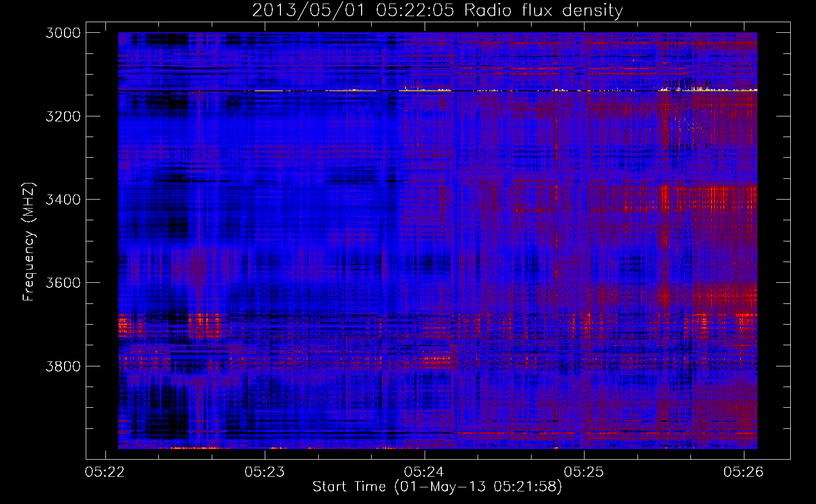Screen dimensions: 816x504
Task: Click the 05:25 time axis label
Action: (x=584, y=472)
